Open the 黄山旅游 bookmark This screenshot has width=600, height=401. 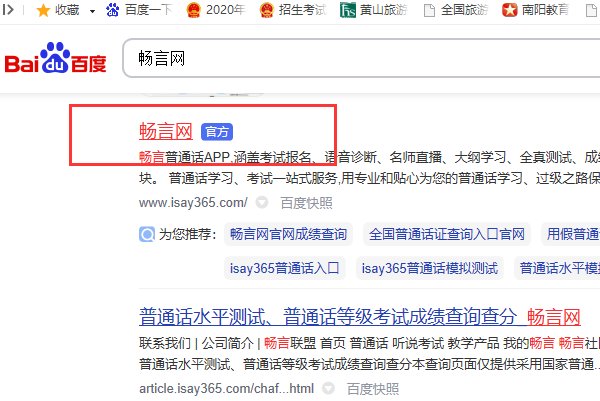[373, 10]
